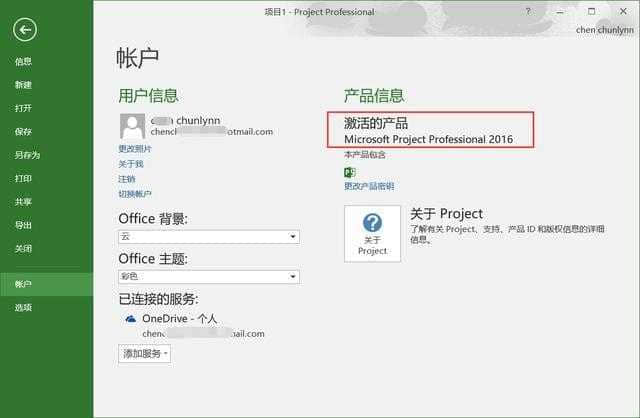
Task: Click the 切换帐户 link
Action: (x=135, y=194)
